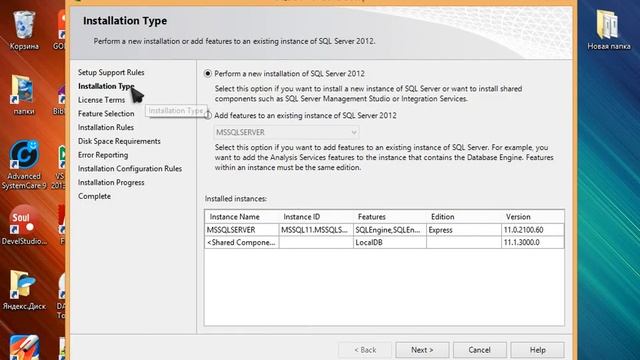Click the Help button
640x360 pixels.
click(538, 350)
